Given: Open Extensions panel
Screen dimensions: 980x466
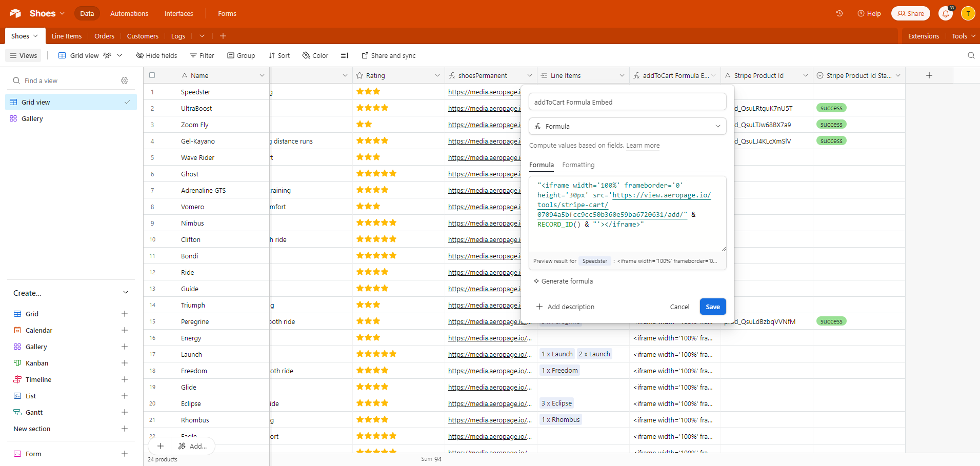Looking at the screenshot, I should click(923, 36).
